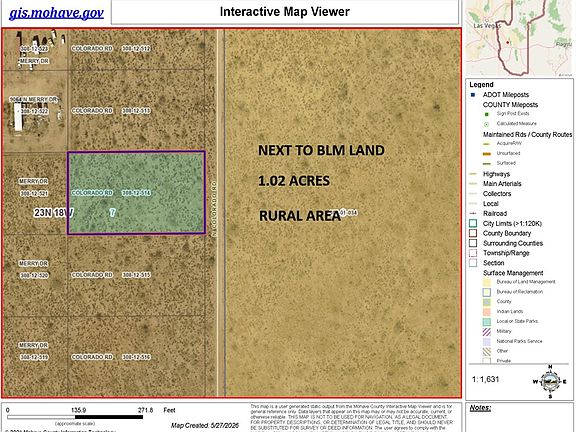
Task: Click the County Boundary box symbol
Action: pyautogui.click(x=473, y=233)
